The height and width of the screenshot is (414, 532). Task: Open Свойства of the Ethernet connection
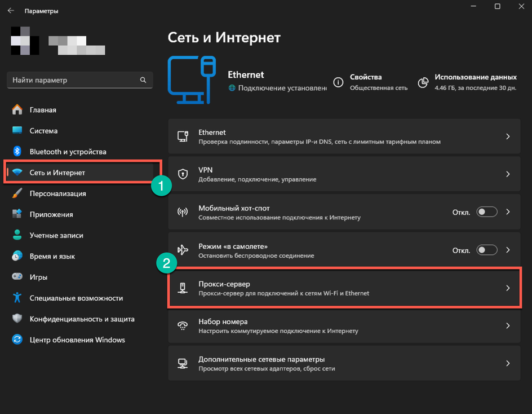tap(370, 82)
